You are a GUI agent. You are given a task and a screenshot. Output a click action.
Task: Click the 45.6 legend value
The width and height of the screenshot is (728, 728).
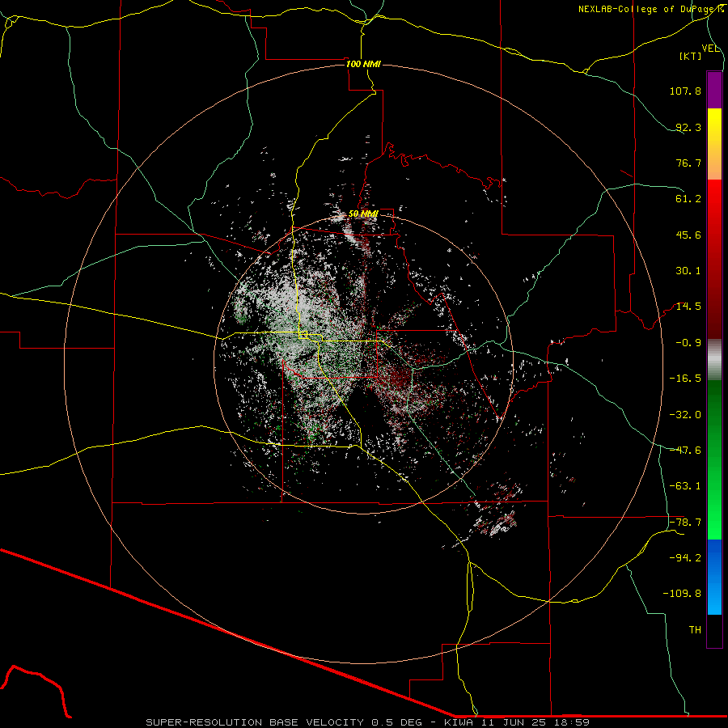point(688,235)
